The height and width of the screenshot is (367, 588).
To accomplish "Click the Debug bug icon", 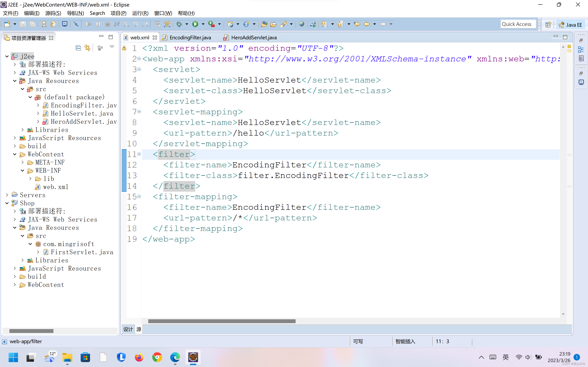I will [179, 24].
